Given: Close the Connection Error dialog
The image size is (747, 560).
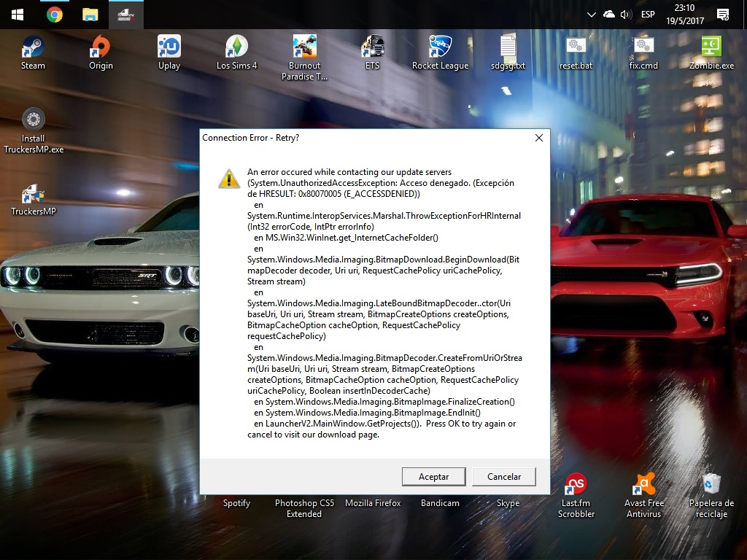Looking at the screenshot, I should [x=538, y=138].
